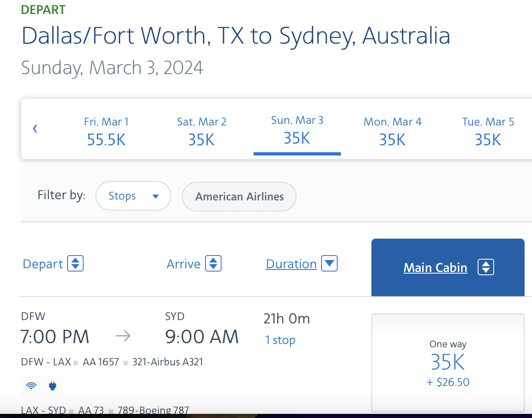Click the power outlet amenity icon
The image size is (532, 418).
[x=52, y=386]
